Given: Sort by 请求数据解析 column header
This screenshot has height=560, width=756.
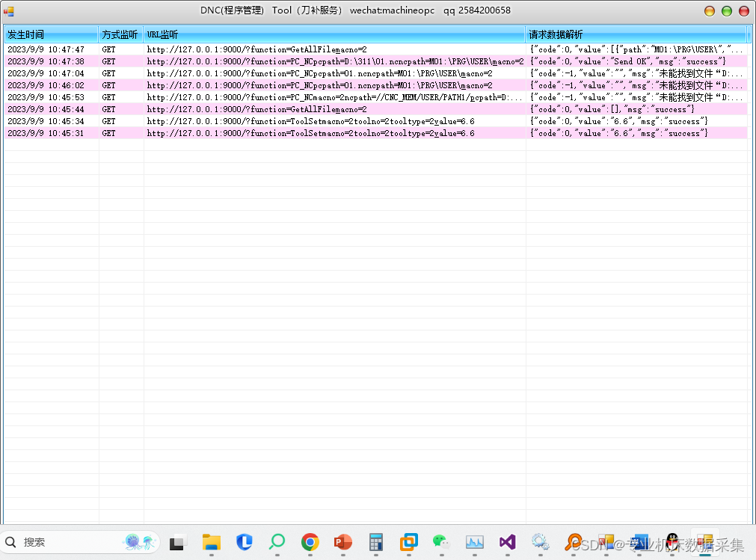Looking at the screenshot, I should [636, 34].
